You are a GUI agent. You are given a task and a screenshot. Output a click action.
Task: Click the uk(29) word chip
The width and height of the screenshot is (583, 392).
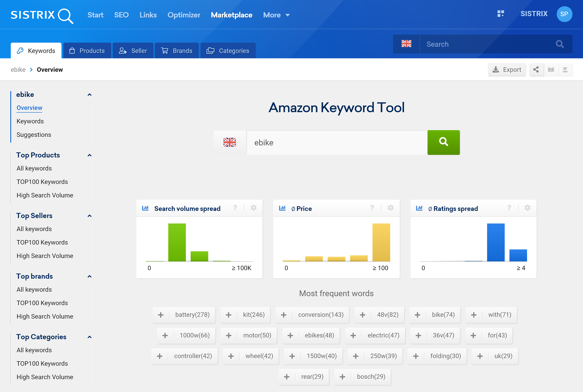tap(495, 356)
